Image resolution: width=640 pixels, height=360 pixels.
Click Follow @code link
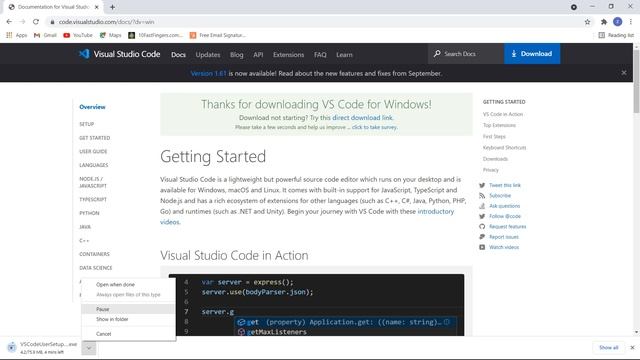pyautogui.click(x=505, y=216)
